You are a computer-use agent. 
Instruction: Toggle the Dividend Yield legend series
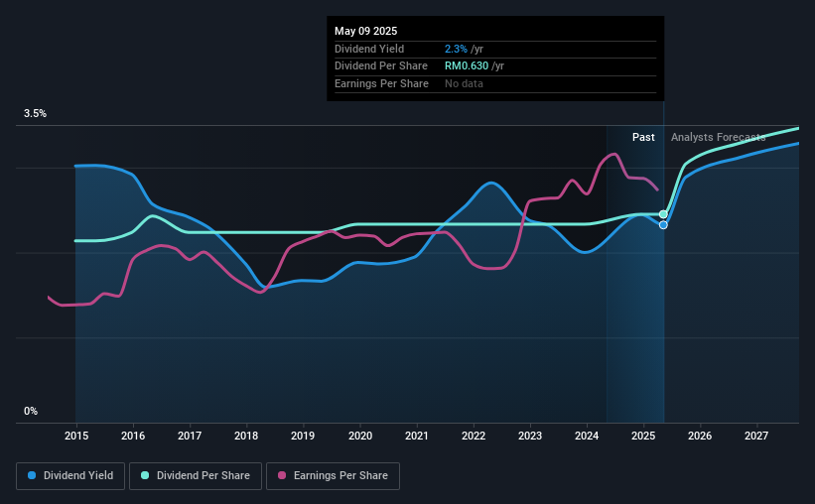point(70,476)
